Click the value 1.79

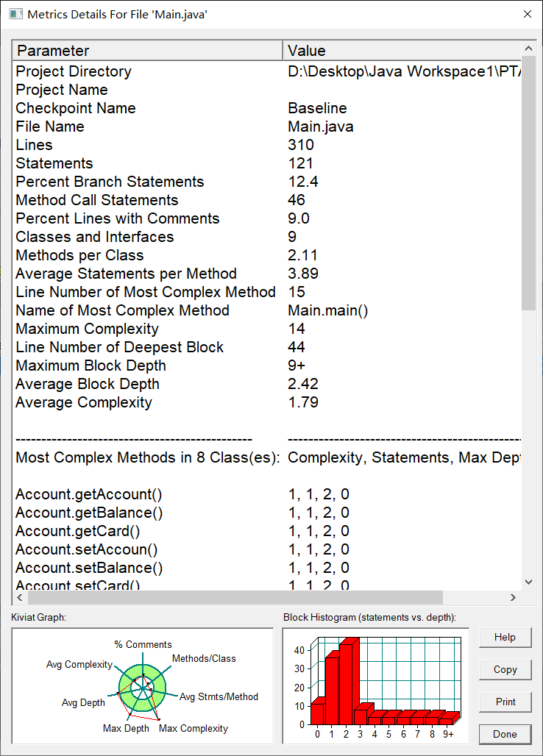[303, 402]
